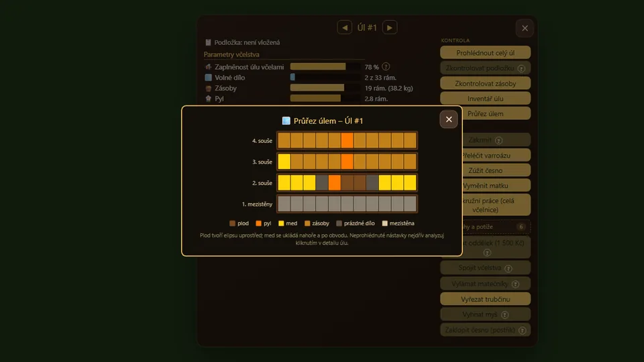Click the Volné dílo progress bar
This screenshot has width=644, height=362.
tap(325, 77)
